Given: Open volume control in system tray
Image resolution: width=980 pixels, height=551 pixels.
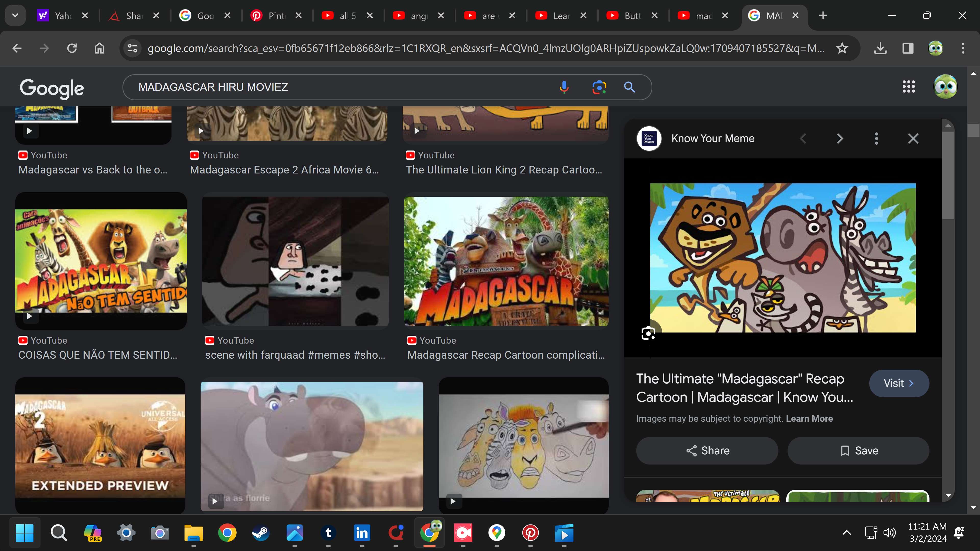Looking at the screenshot, I should click(889, 532).
